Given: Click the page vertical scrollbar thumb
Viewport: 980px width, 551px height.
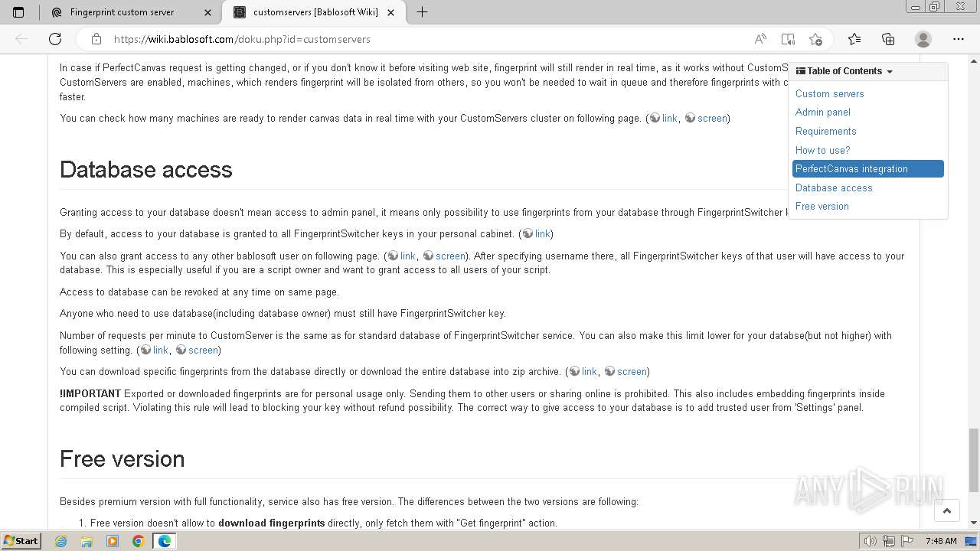Looking at the screenshot, I should tap(973, 460).
